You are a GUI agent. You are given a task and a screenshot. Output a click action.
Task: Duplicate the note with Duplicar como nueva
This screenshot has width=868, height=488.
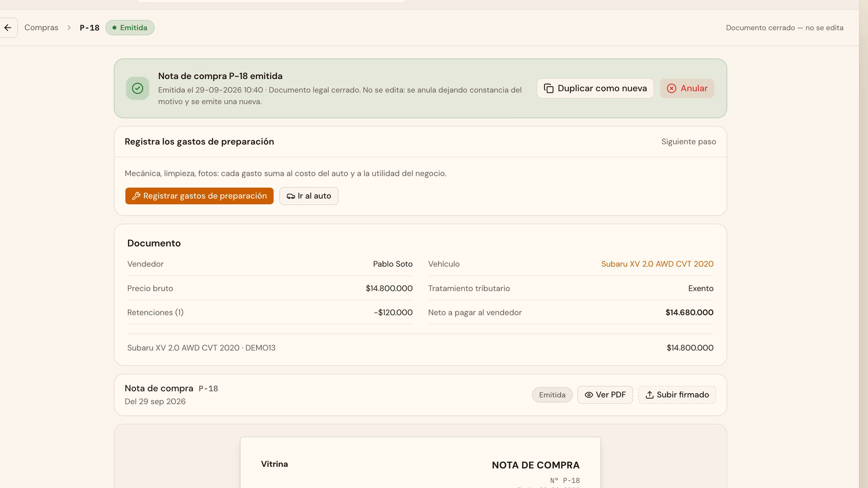click(595, 89)
